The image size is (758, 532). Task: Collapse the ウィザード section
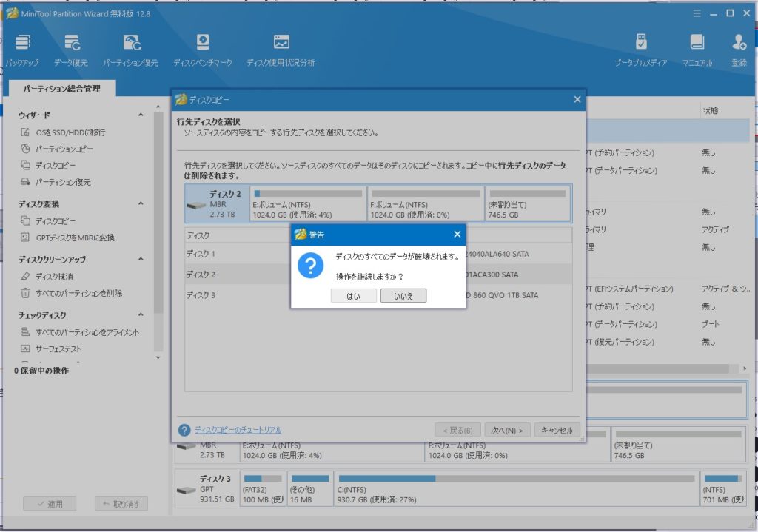point(141,115)
